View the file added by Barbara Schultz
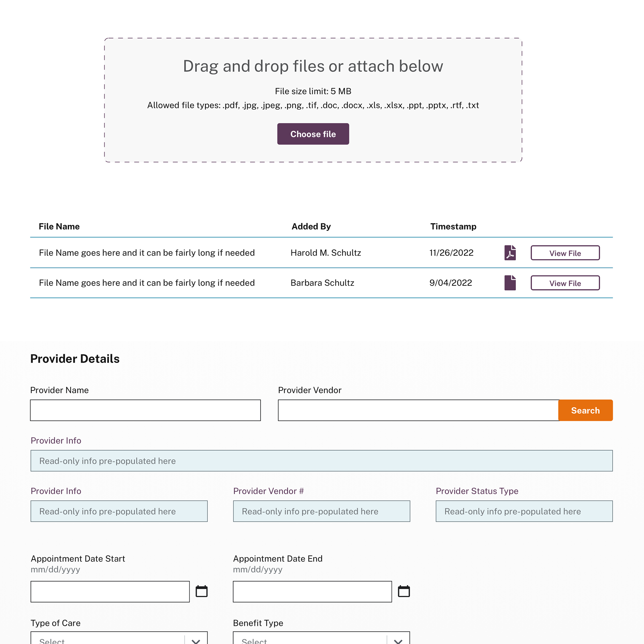644x644 pixels. (565, 283)
